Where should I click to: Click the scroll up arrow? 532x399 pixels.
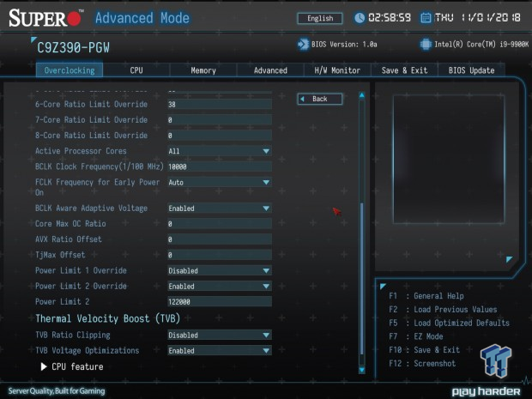tap(362, 95)
